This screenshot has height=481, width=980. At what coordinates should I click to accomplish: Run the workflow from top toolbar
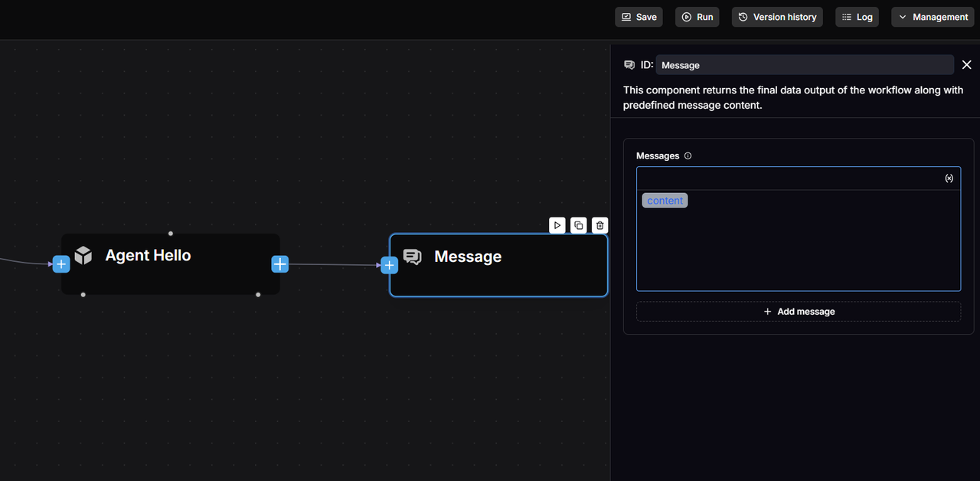697,17
